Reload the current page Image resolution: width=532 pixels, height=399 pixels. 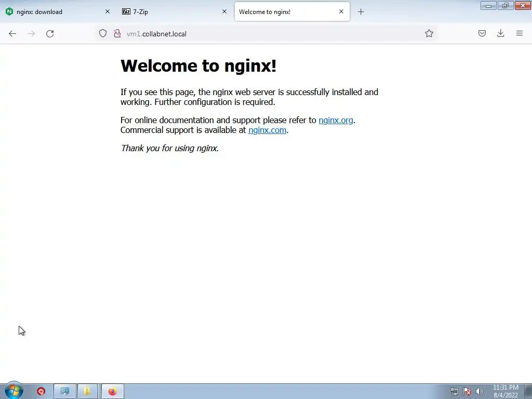[x=50, y=34]
